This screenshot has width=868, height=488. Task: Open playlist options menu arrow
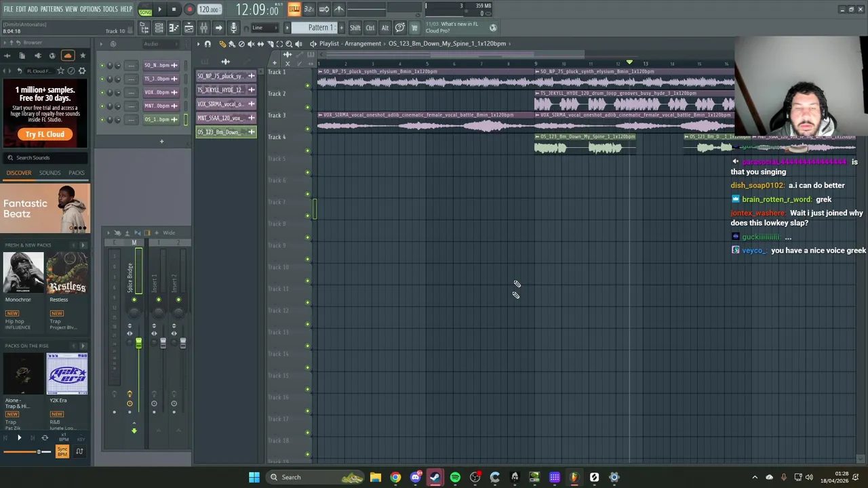pos(199,44)
